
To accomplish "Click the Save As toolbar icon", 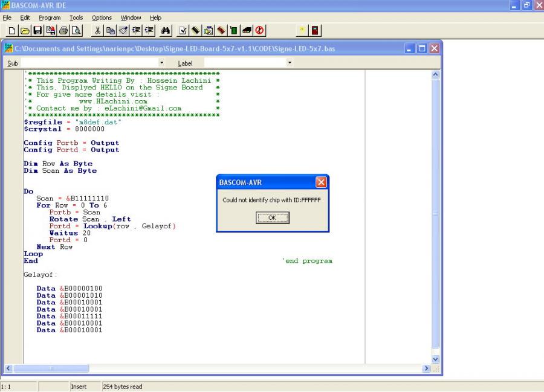I will click(51, 30).
